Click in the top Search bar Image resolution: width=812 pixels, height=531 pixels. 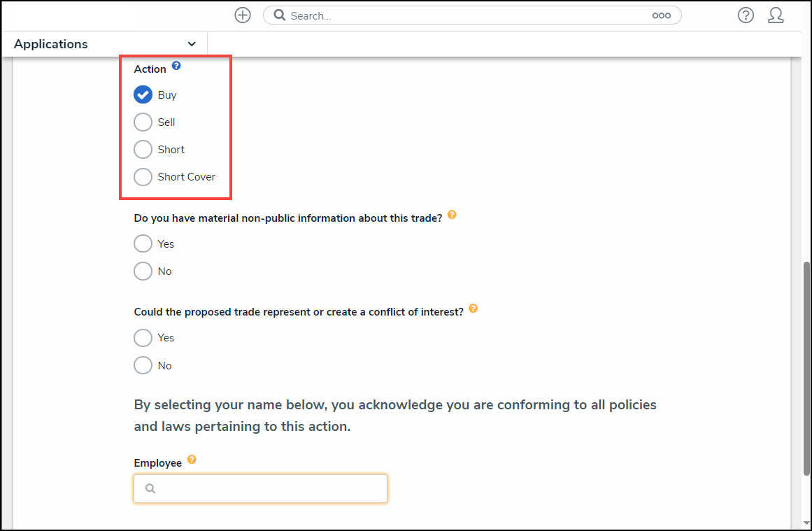pos(462,15)
